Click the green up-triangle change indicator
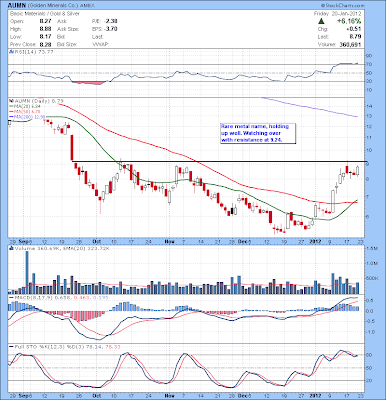Screen dimensions: 386x400 321,21
